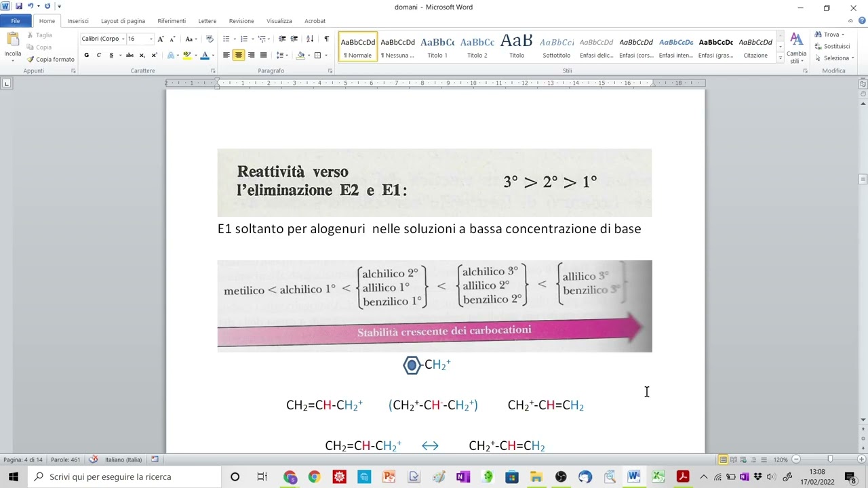Clear formatting with the eraser icon

(210, 39)
